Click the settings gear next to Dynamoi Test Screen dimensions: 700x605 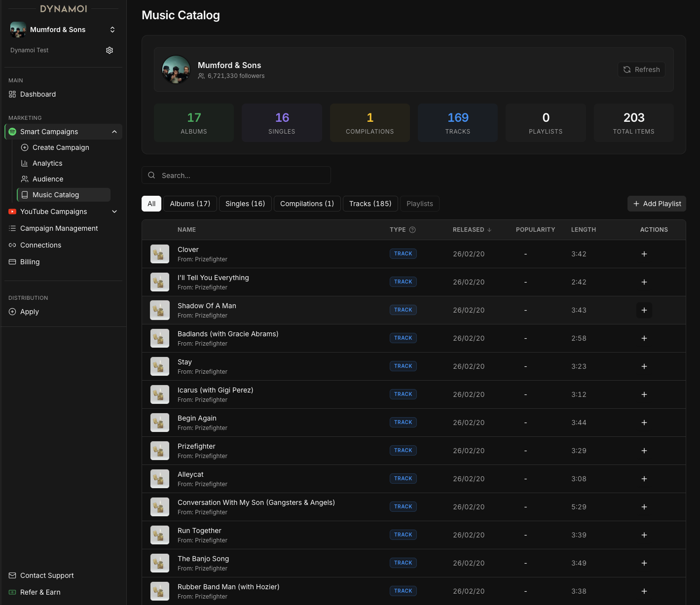(110, 50)
